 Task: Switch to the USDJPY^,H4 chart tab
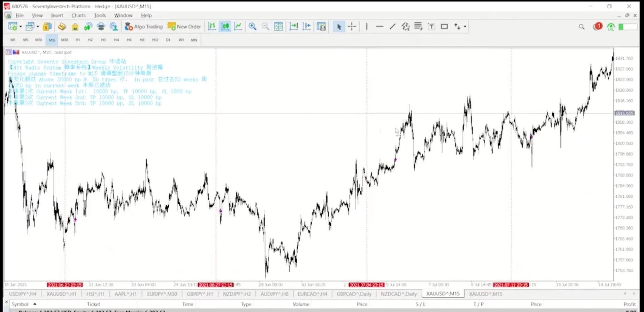click(23, 294)
